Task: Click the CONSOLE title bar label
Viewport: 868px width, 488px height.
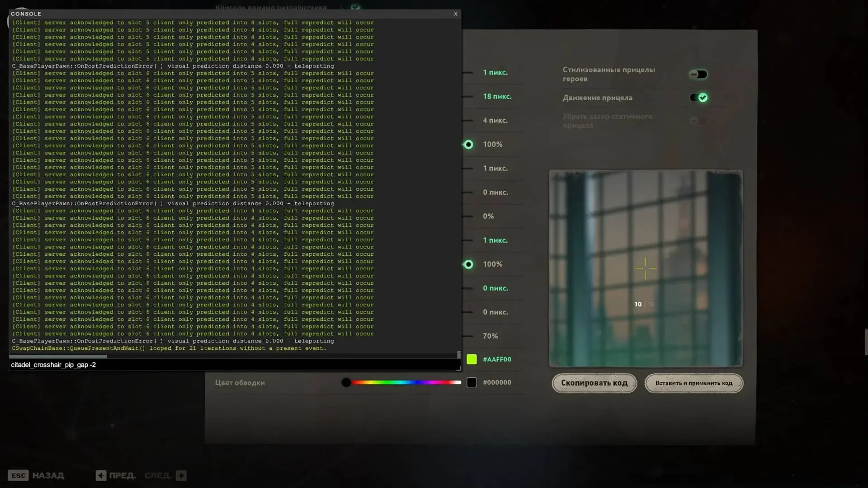Action: point(26,14)
